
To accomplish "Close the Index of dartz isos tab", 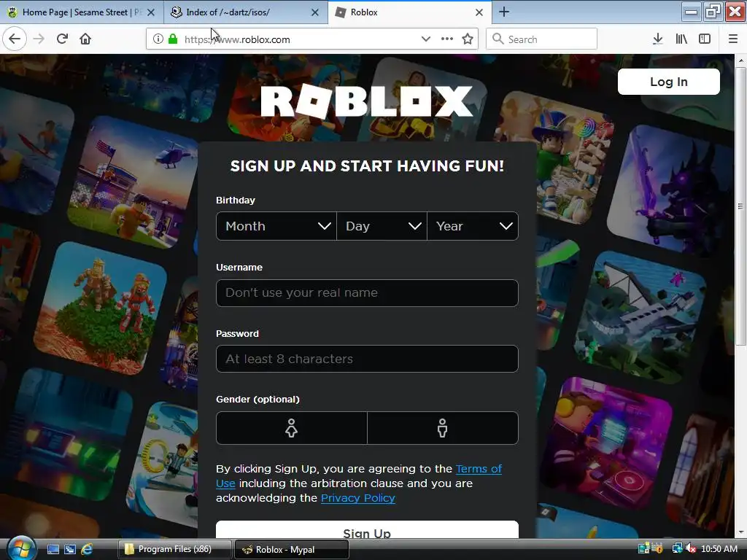I will tap(315, 12).
